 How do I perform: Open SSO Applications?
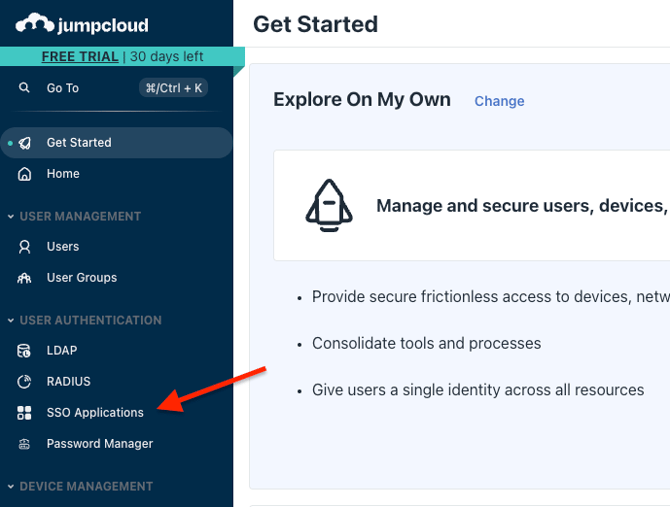tap(116, 413)
